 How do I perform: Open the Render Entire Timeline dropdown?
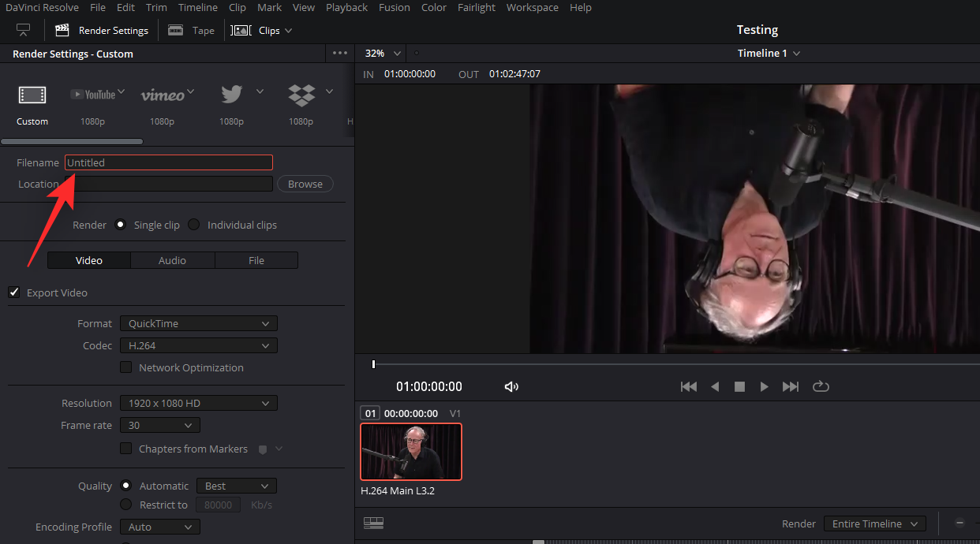875,524
